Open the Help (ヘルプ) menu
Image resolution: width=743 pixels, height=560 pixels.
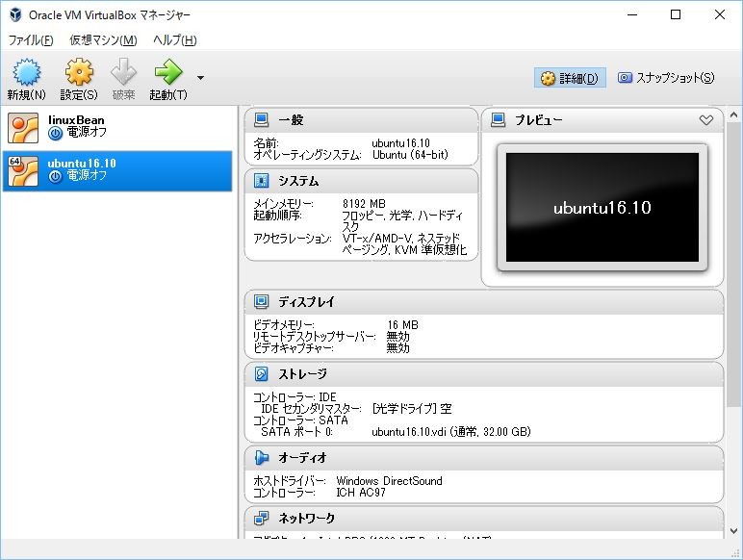pos(175,40)
